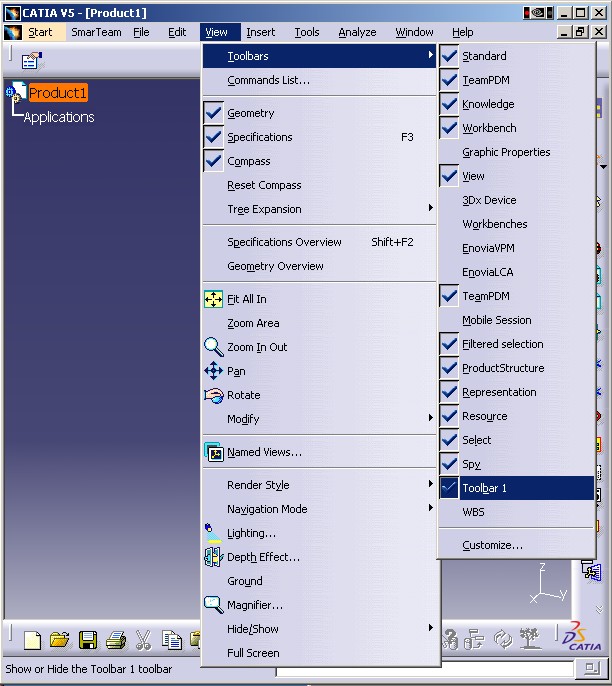Expand Tree Expansion submenu
The image size is (612, 686).
click(x=320, y=209)
